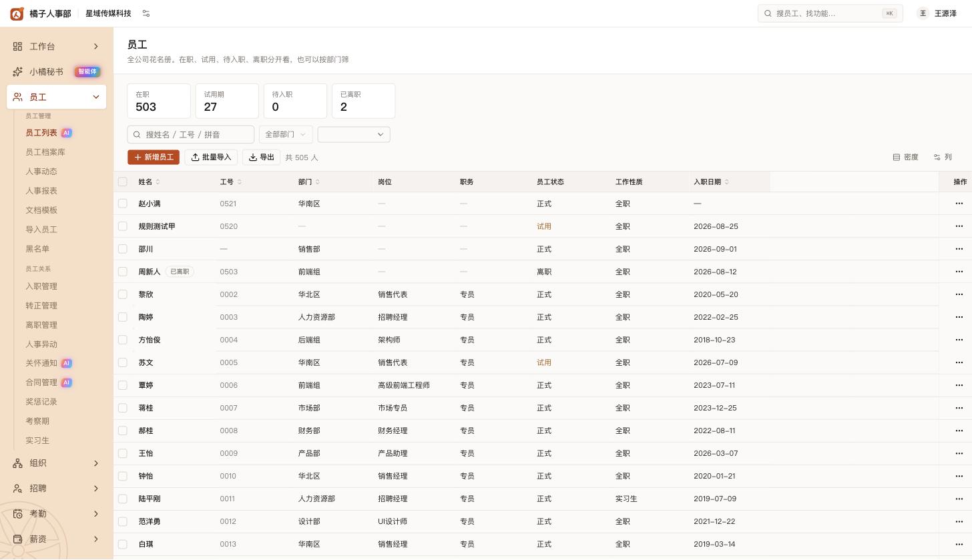Go to 人事动态 in the sidebar
This screenshot has width=972, height=560.
pyautogui.click(x=41, y=172)
